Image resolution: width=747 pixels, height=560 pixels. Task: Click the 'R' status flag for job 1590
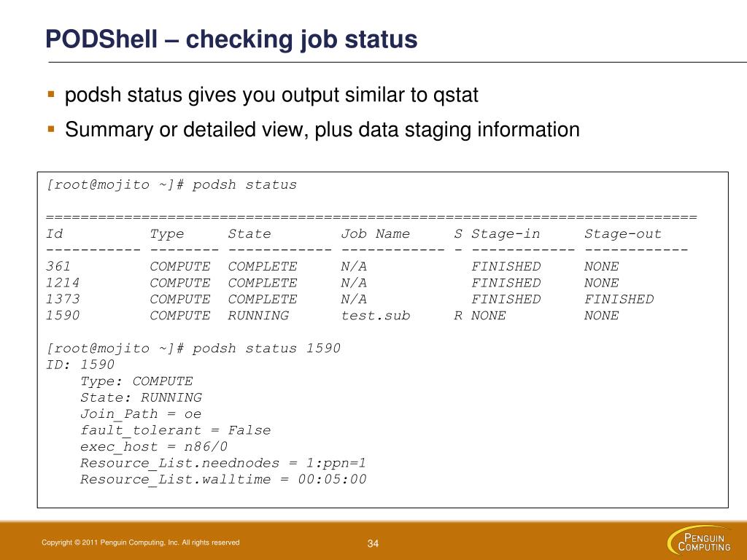pyautogui.click(x=458, y=315)
